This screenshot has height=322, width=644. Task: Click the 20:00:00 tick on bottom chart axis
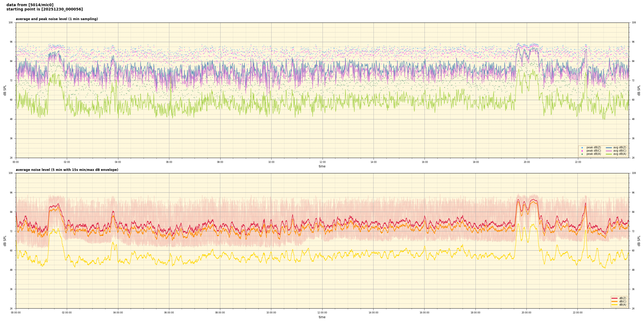(x=526, y=313)
